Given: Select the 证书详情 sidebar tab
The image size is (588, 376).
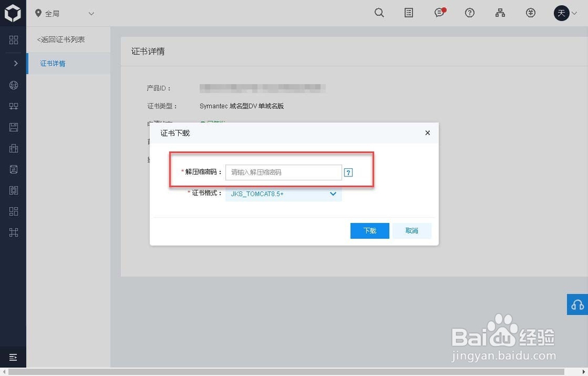Looking at the screenshot, I should (x=68, y=64).
